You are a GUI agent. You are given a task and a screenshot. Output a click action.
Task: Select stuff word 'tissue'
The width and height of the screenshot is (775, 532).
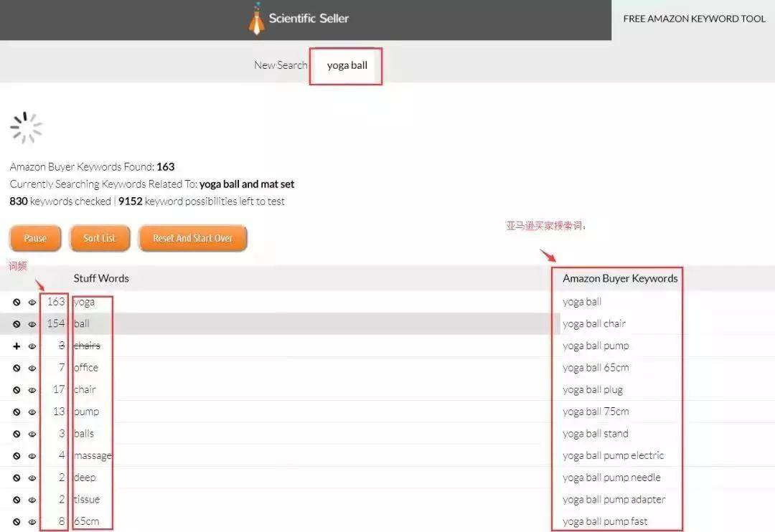coord(87,500)
